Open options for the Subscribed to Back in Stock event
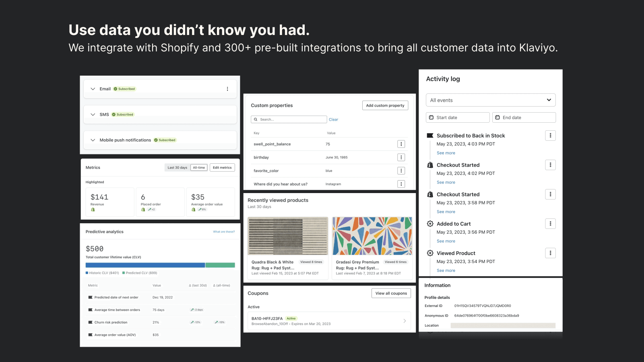Viewport: 644px width, 362px height. [550, 136]
